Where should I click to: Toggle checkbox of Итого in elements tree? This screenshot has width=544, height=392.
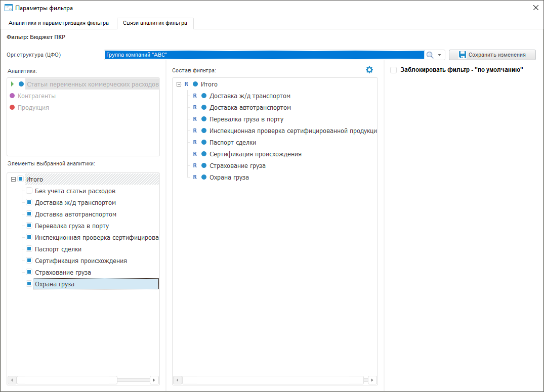[20, 179]
